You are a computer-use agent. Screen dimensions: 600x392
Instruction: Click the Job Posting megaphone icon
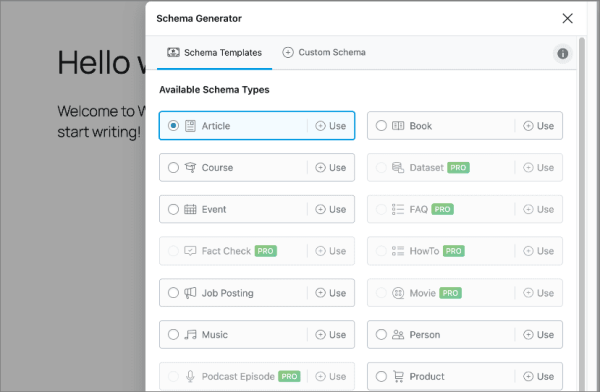(190, 293)
